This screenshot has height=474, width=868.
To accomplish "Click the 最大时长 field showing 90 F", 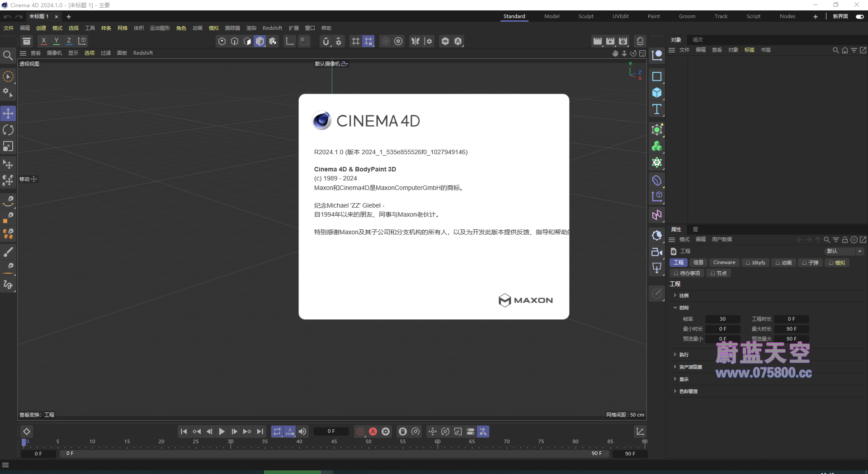I will pos(791,329).
